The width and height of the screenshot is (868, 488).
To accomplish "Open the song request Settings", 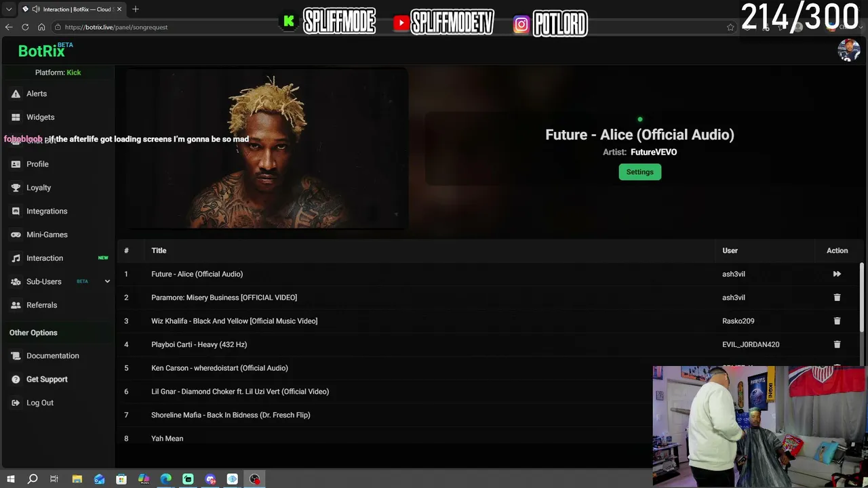I will click(x=639, y=172).
